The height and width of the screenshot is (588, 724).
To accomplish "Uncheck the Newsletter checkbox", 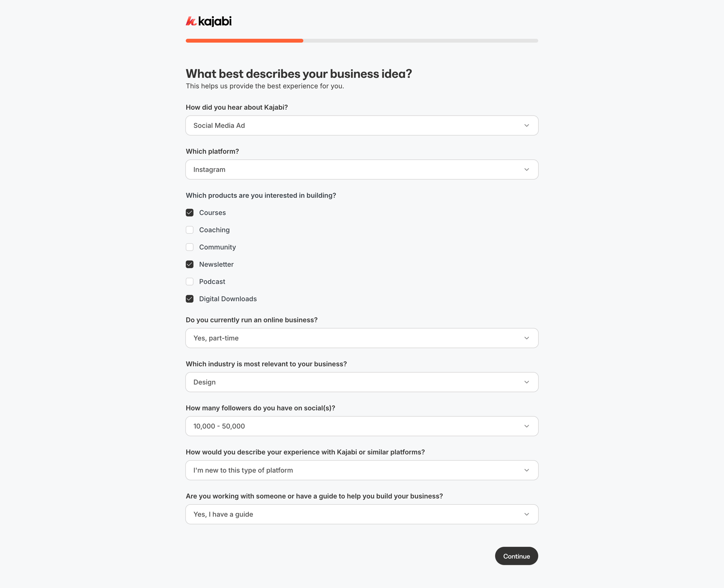I will click(x=190, y=264).
